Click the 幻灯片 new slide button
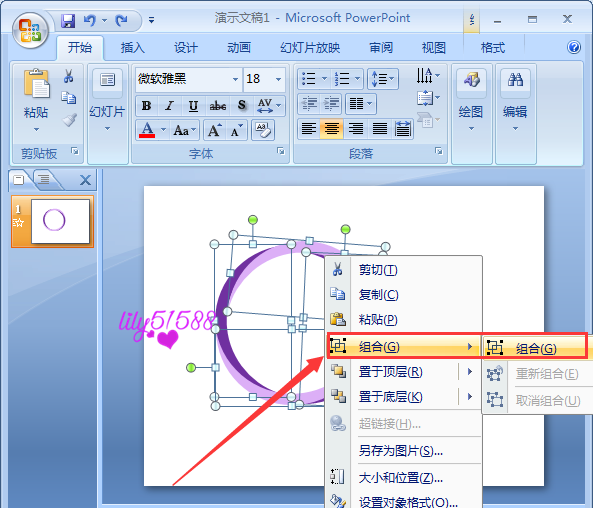The image size is (593, 508). pyautogui.click(x=107, y=100)
